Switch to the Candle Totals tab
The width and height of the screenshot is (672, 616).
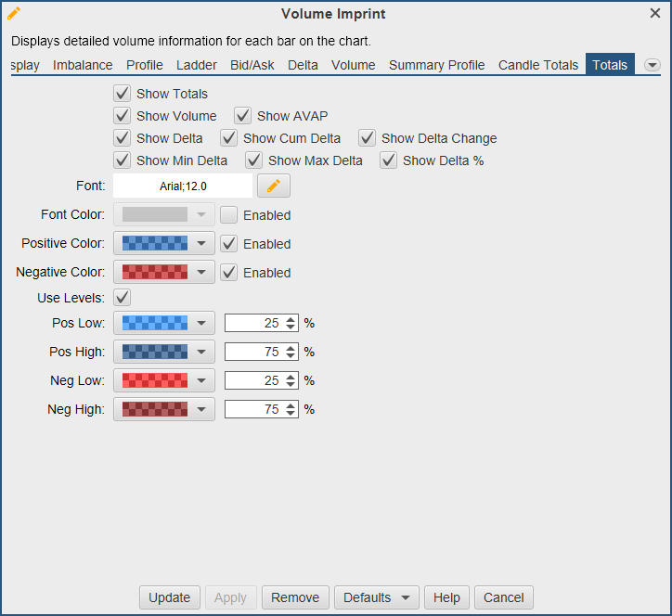coord(538,65)
